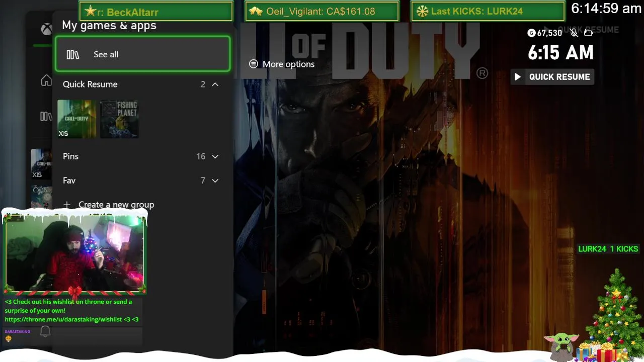Click the Fav group label

click(x=69, y=180)
